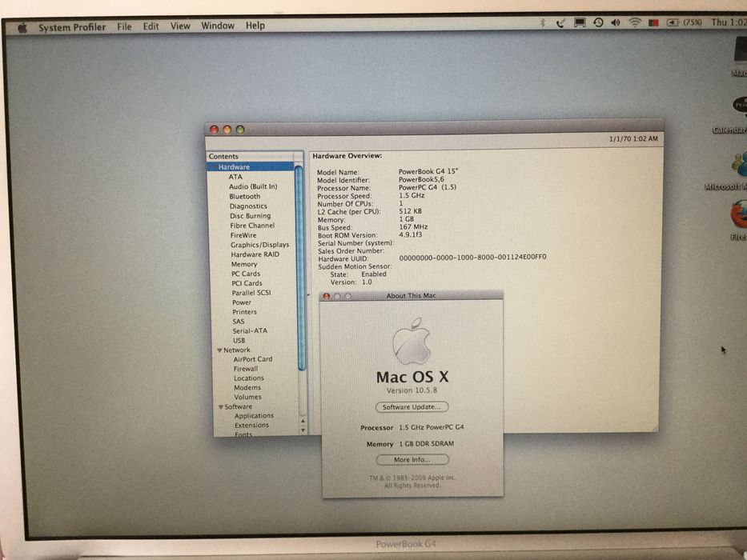Select Hardware in the Contents list
This screenshot has width=747, height=560.
tap(251, 166)
